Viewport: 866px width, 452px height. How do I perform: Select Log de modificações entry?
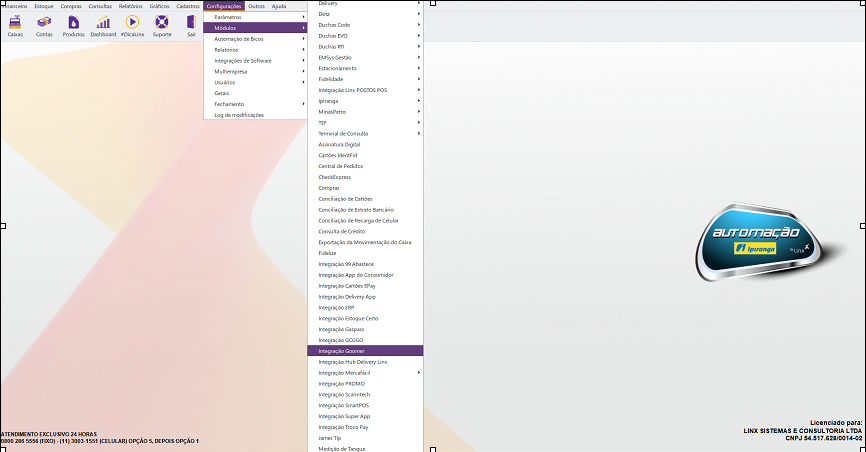tap(255, 115)
